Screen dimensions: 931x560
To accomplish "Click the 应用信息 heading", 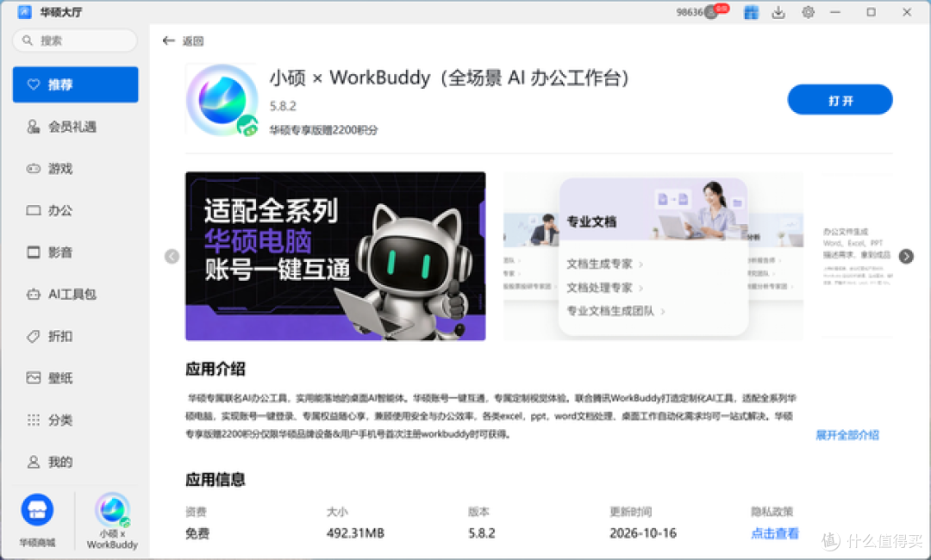I will [216, 479].
